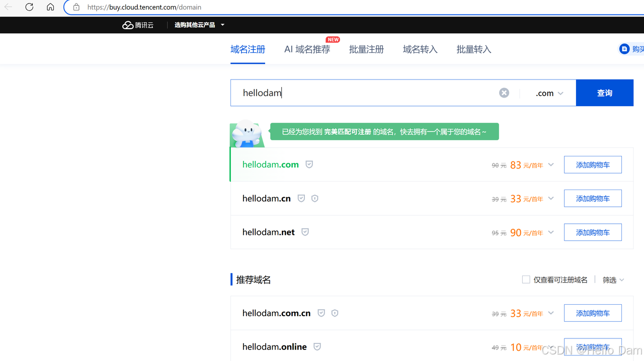
Task: Click the shield icon beside hellodam.com.cn
Action: tap(321, 313)
